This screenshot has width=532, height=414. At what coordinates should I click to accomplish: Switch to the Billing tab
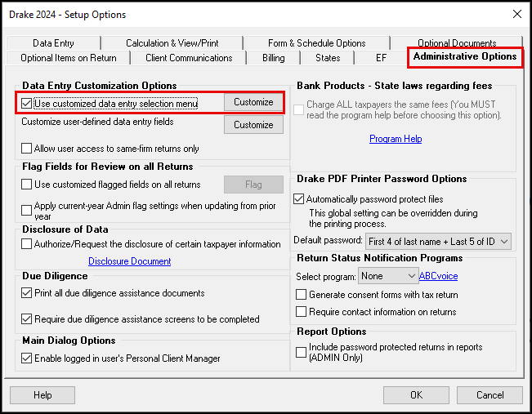[x=274, y=58]
